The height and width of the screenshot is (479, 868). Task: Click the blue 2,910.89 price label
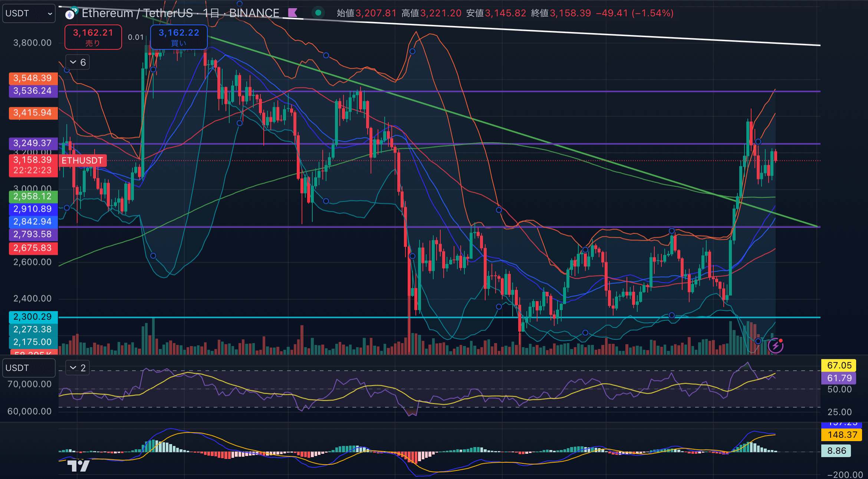33,209
